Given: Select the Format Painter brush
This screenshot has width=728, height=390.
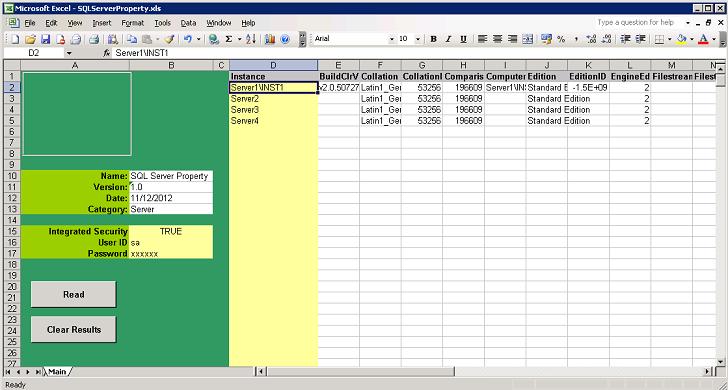Looking at the screenshot, I should point(169,39).
